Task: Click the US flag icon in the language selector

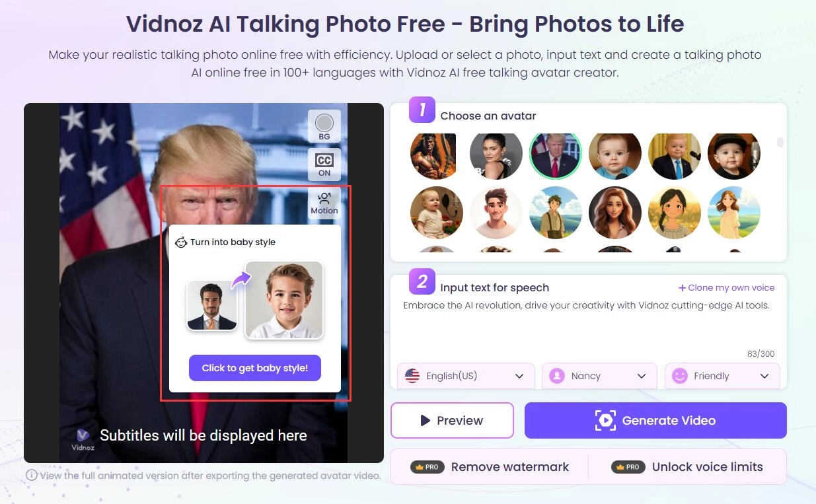Action: (x=412, y=376)
